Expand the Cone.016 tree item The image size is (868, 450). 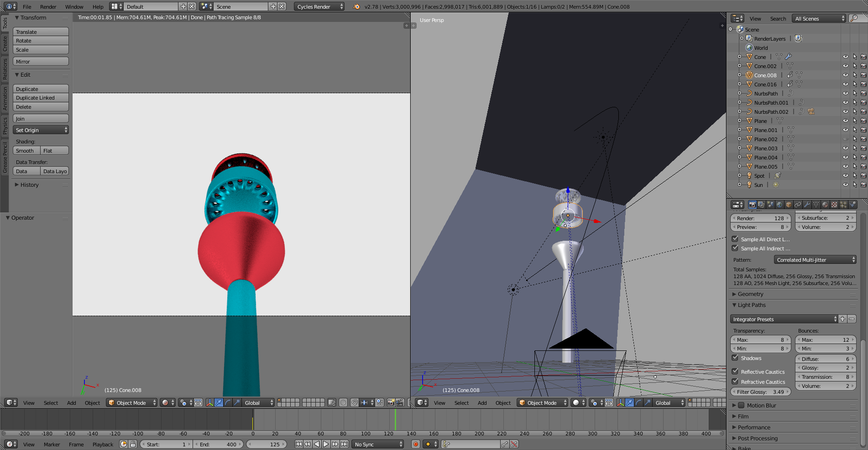point(739,84)
